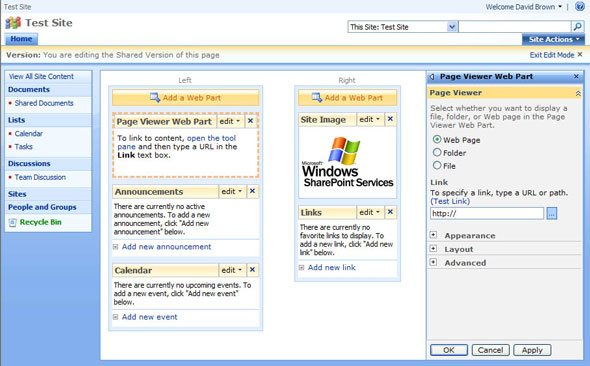Image resolution: width=590 pixels, height=366 pixels.
Task: Click icon beside Add new link
Action: click(x=301, y=267)
